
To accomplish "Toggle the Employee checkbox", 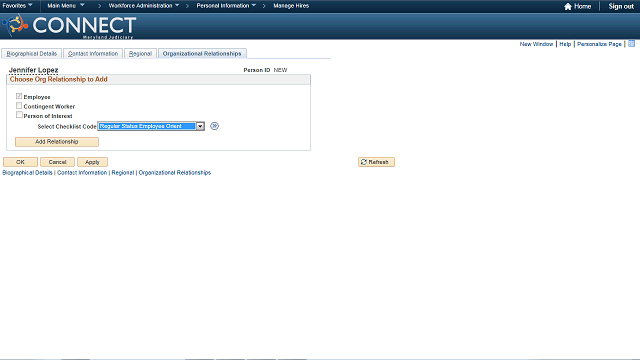I will [19, 96].
